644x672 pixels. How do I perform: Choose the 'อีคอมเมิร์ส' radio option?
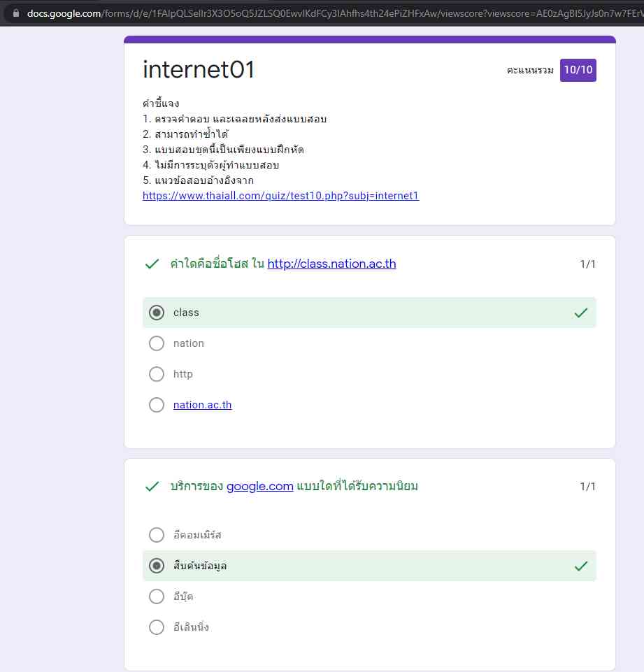157,535
